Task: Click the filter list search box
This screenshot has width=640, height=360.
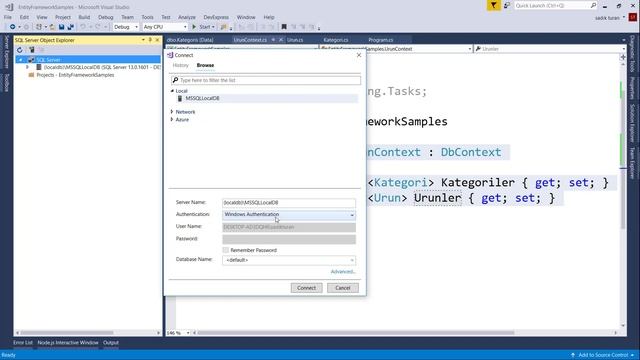Action: [266, 80]
